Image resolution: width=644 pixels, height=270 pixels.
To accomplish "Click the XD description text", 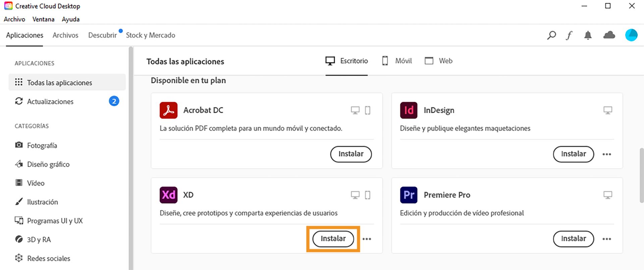I will point(249,213).
